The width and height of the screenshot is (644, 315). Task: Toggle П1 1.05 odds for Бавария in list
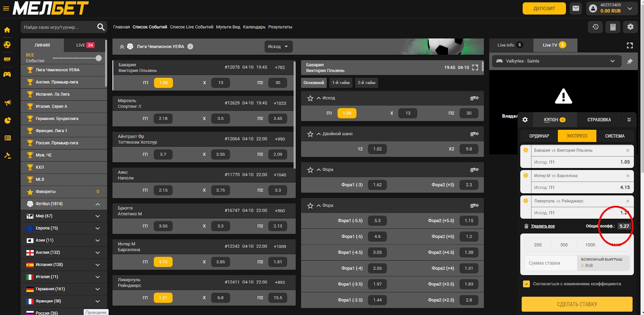[163, 83]
